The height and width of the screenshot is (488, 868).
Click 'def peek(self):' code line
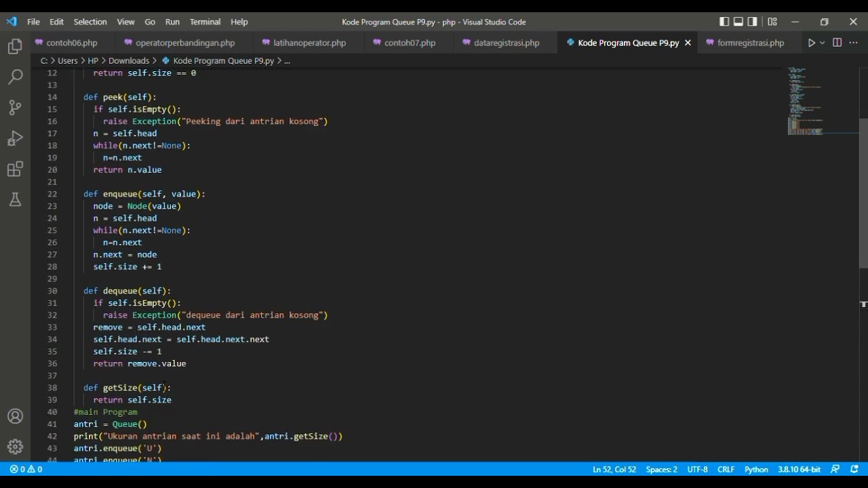pyautogui.click(x=120, y=97)
